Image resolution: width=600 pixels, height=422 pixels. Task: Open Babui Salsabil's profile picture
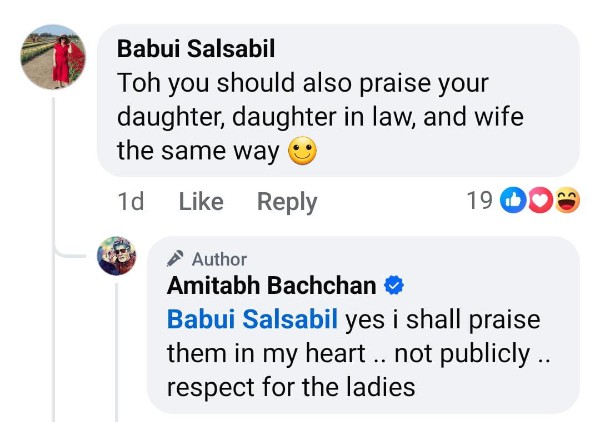point(54,57)
